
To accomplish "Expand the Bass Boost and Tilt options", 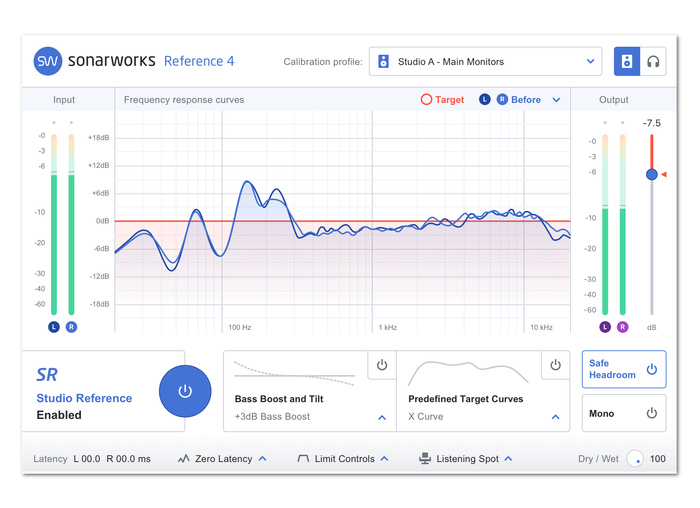I will (382, 417).
